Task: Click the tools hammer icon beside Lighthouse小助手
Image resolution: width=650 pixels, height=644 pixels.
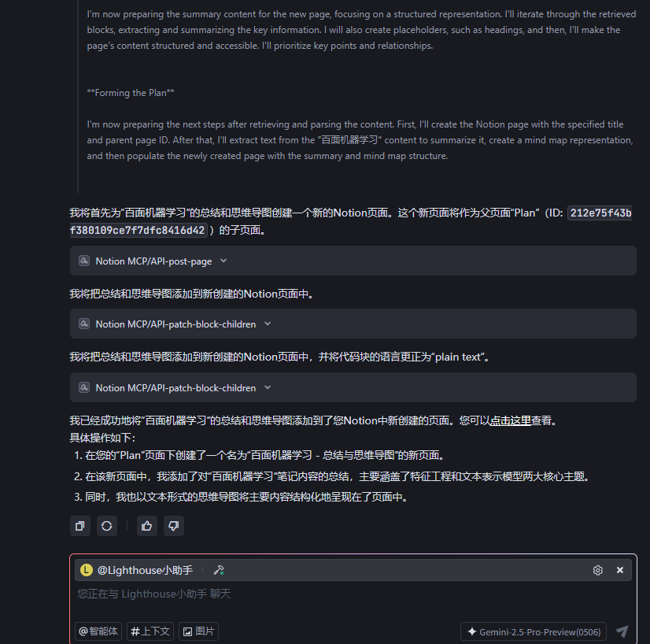Action: (219, 570)
